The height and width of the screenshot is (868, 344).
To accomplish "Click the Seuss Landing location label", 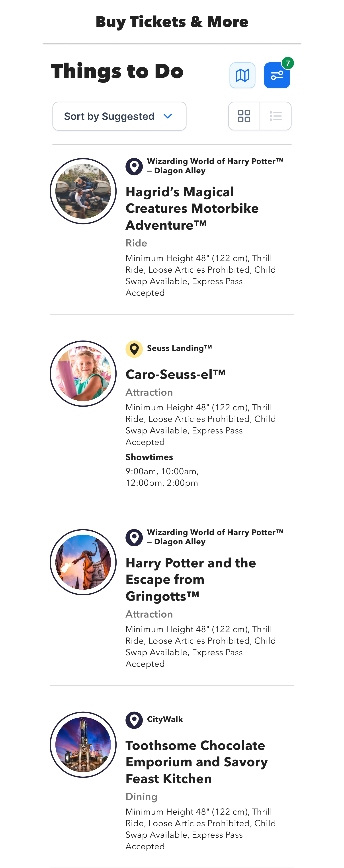I will tap(179, 348).
